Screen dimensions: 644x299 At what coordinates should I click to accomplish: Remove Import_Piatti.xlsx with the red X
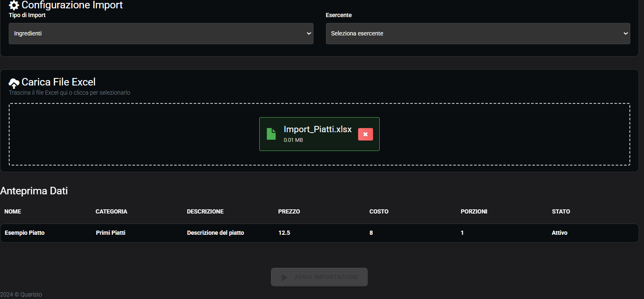(365, 134)
